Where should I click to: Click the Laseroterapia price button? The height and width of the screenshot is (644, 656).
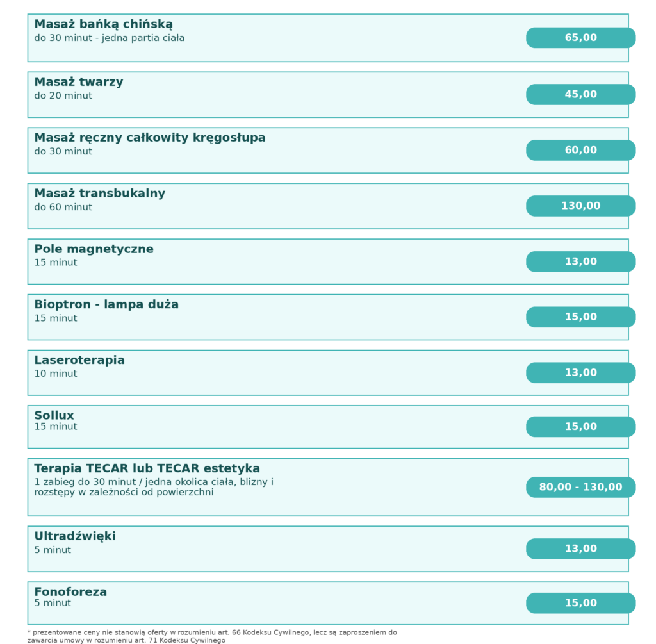coord(580,372)
